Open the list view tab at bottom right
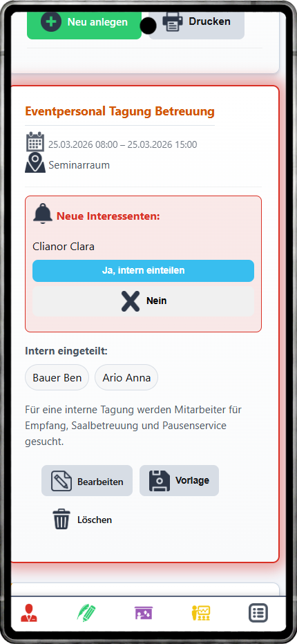Viewport: 297px width, 644px height. point(258,613)
